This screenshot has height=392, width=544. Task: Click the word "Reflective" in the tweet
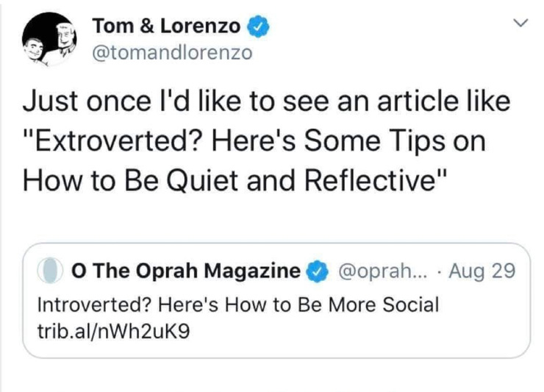click(371, 179)
